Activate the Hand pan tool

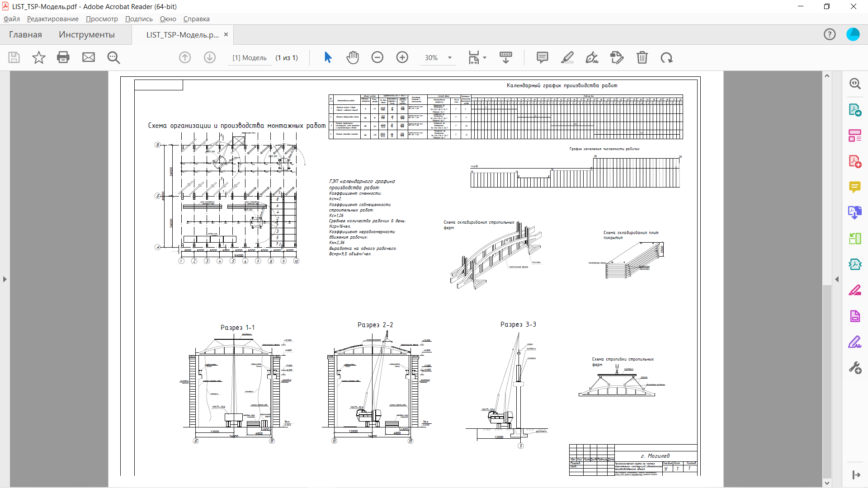pyautogui.click(x=353, y=57)
